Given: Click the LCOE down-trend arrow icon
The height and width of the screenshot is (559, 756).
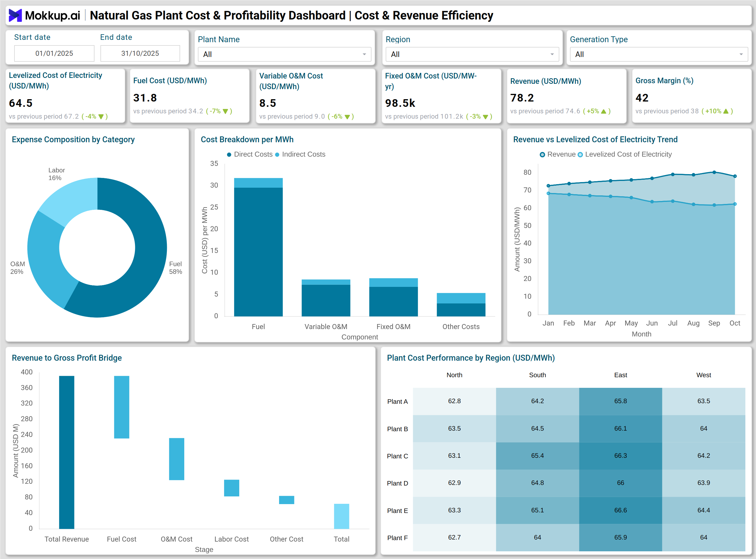Looking at the screenshot, I should click(101, 117).
